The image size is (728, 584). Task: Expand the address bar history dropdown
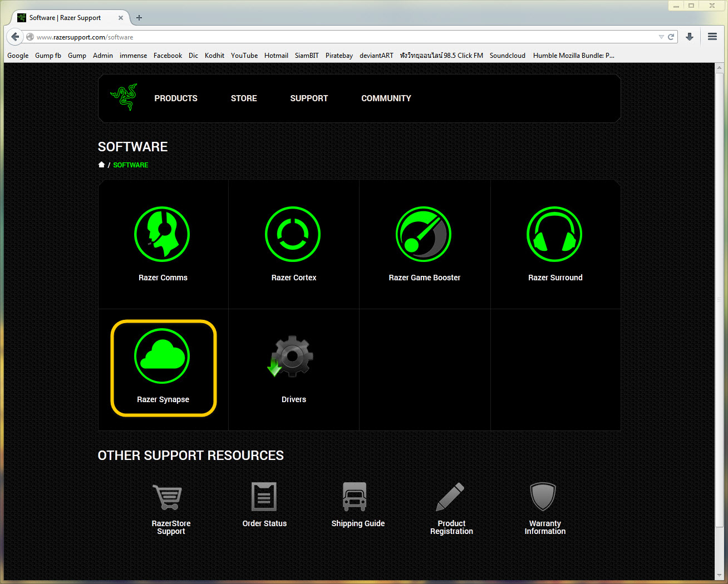click(x=661, y=37)
